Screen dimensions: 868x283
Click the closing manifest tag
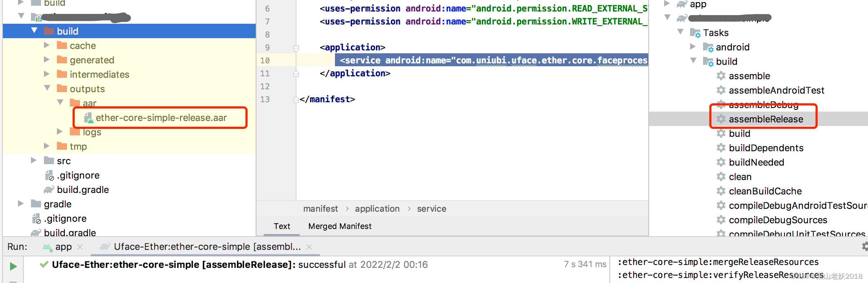327,99
